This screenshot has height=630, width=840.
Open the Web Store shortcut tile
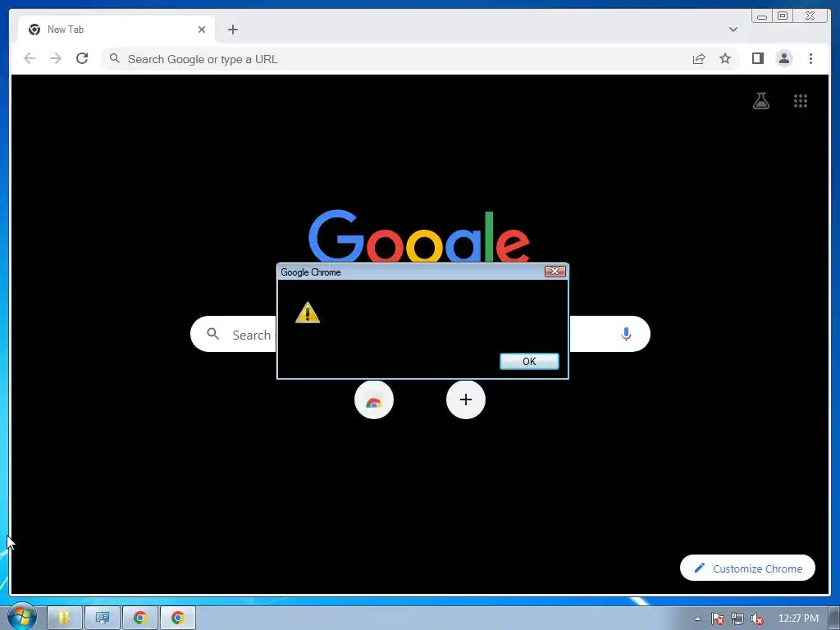point(374,399)
